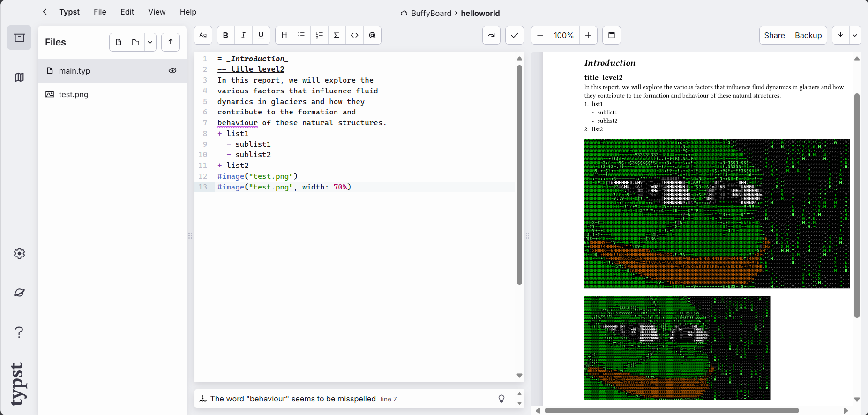The image size is (868, 415).
Task: Click the editor vertical scrollbar thumb
Action: pos(519,175)
